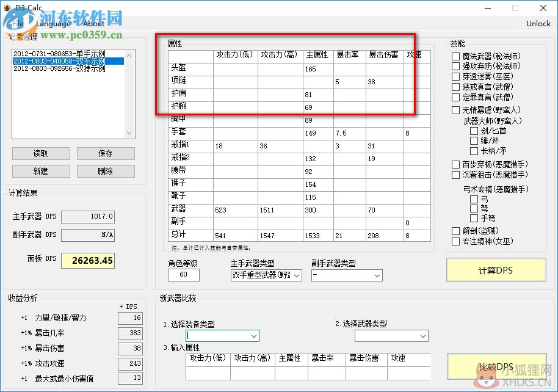Screen dimensions: 558x392
Task: Open the About menu
Action: [93, 24]
